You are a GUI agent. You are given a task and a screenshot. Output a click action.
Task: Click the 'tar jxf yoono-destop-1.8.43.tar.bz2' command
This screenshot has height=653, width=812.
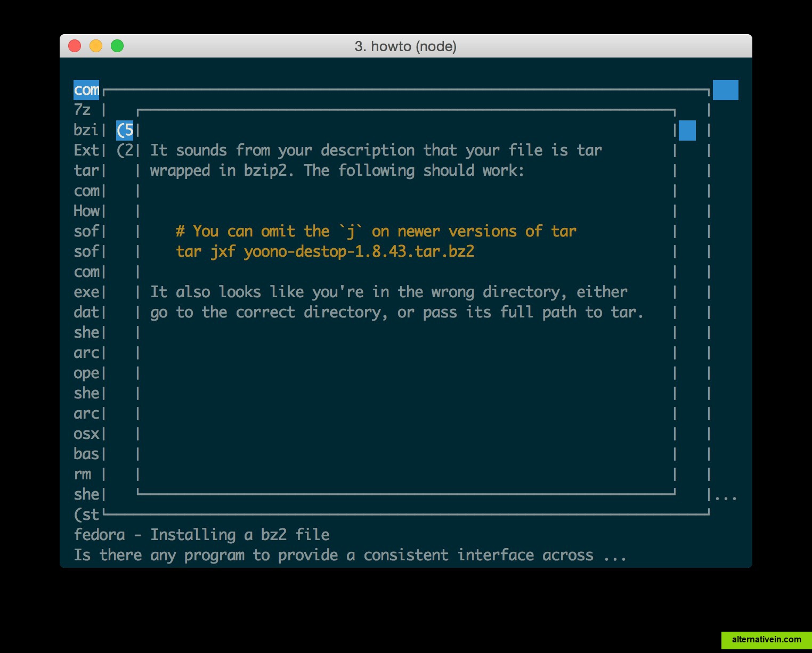(325, 251)
